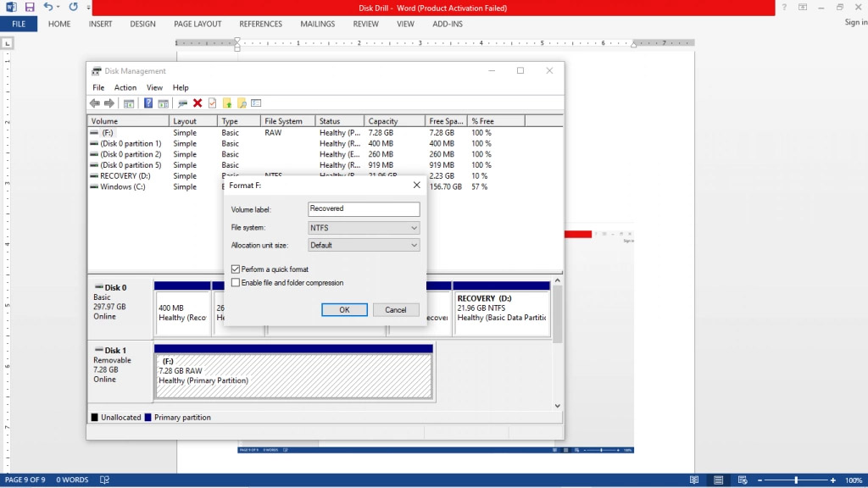
Task: Click the Volume label input field
Action: click(x=364, y=209)
